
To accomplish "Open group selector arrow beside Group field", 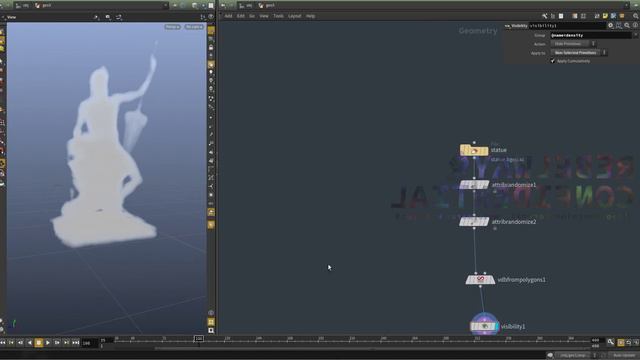I will tap(635, 36).
